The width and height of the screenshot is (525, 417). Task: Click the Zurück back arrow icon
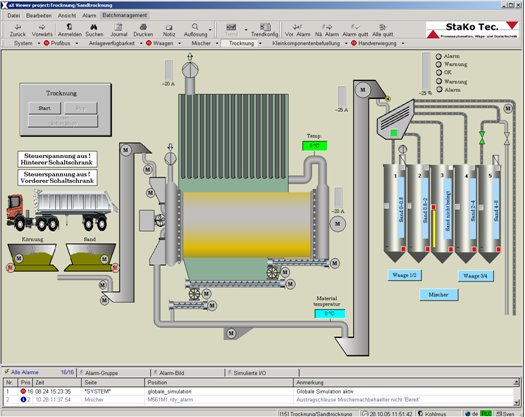18,27
